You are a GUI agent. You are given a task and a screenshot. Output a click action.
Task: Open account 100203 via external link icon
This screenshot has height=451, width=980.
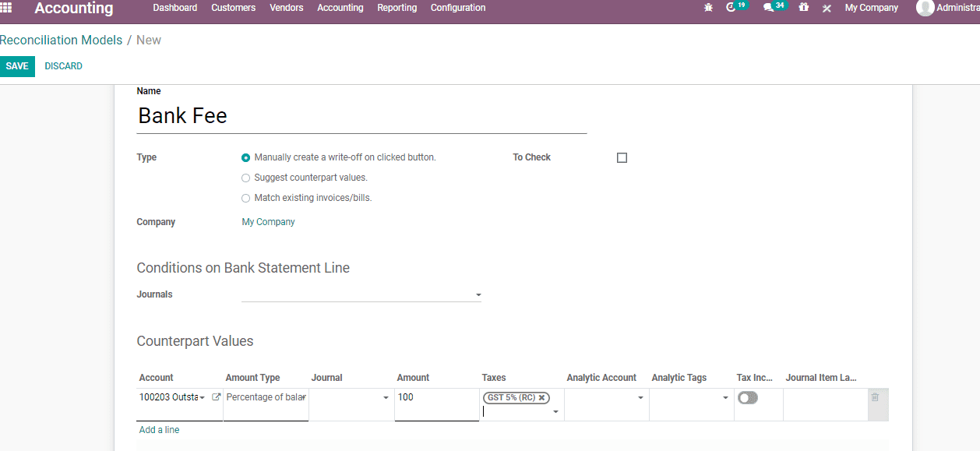point(215,396)
